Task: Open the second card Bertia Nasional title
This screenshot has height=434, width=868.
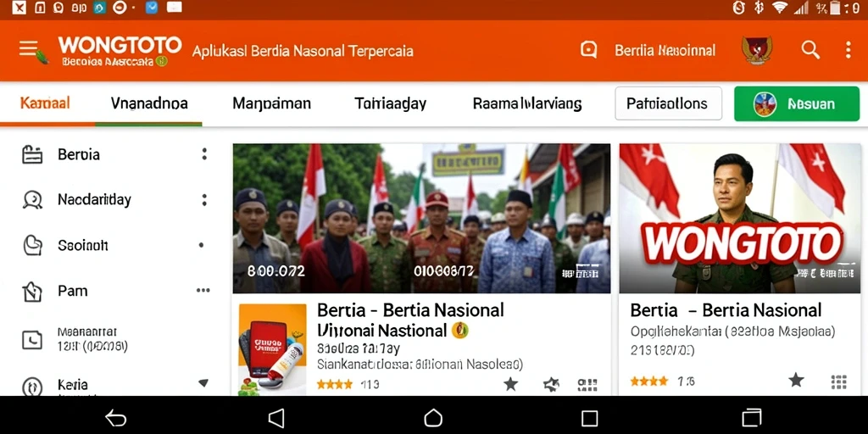Action: pos(726,310)
